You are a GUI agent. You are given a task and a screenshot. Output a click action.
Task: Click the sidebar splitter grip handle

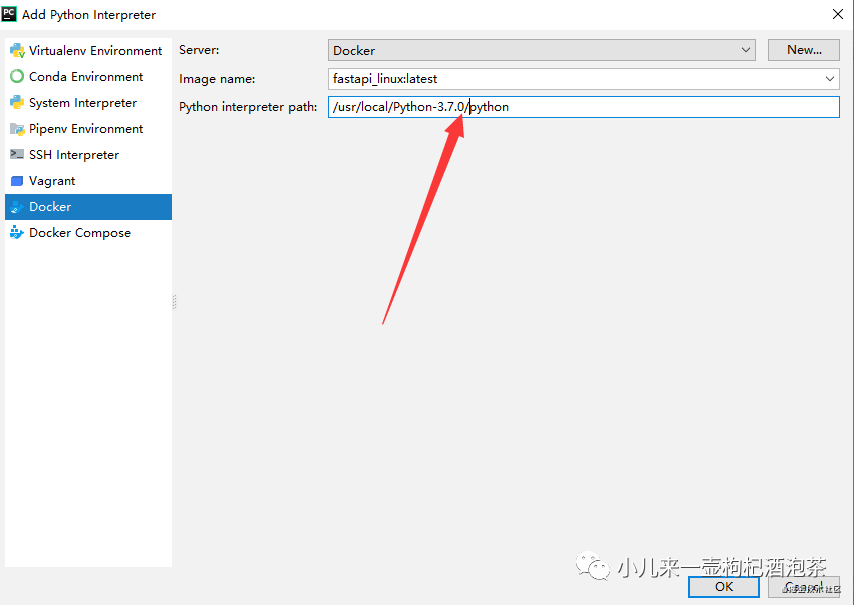174,302
